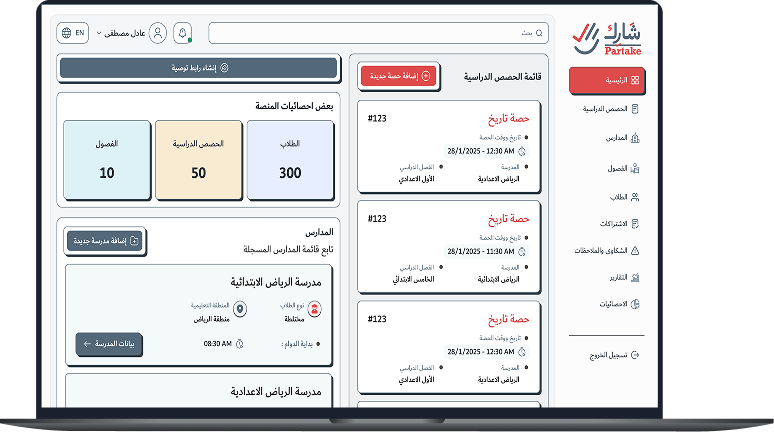Screen dimensions: 774x432
Task: Open بيانات المدرسة for مدرسة الرياض الابتدائية
Action: pyautogui.click(x=109, y=344)
